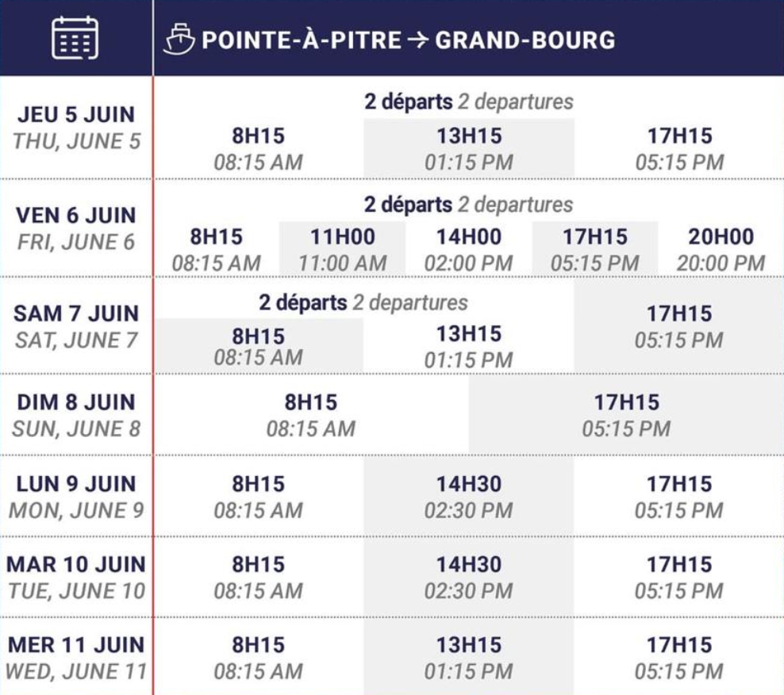Choose Thursday June 5 8H15 departure

pos(259,148)
